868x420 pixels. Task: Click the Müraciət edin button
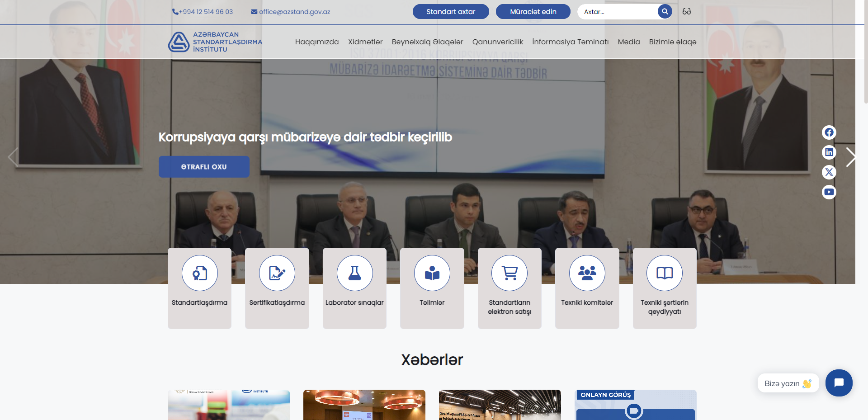533,12
